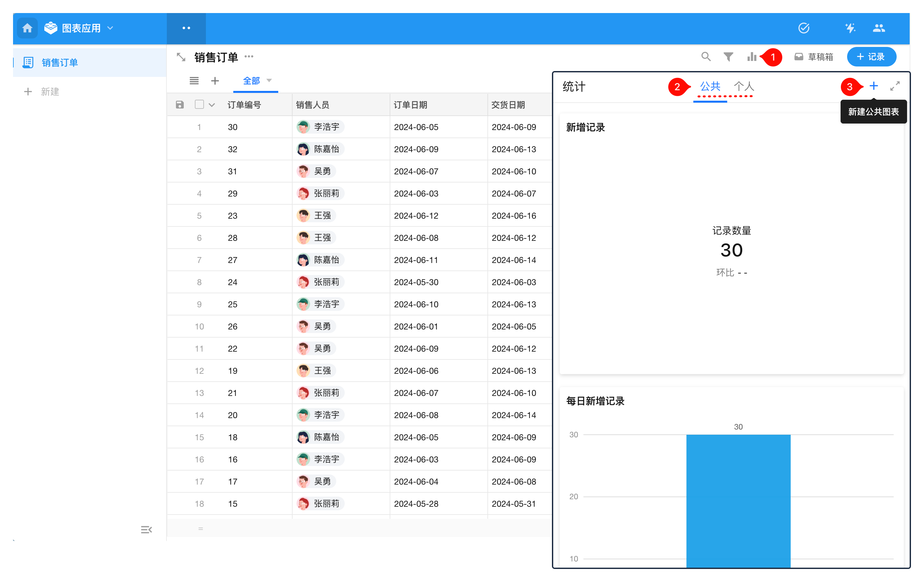Image resolution: width=924 pixels, height=582 pixels.
Task: Select 销售订单 worksheet in the sidebar
Action: tap(60, 63)
